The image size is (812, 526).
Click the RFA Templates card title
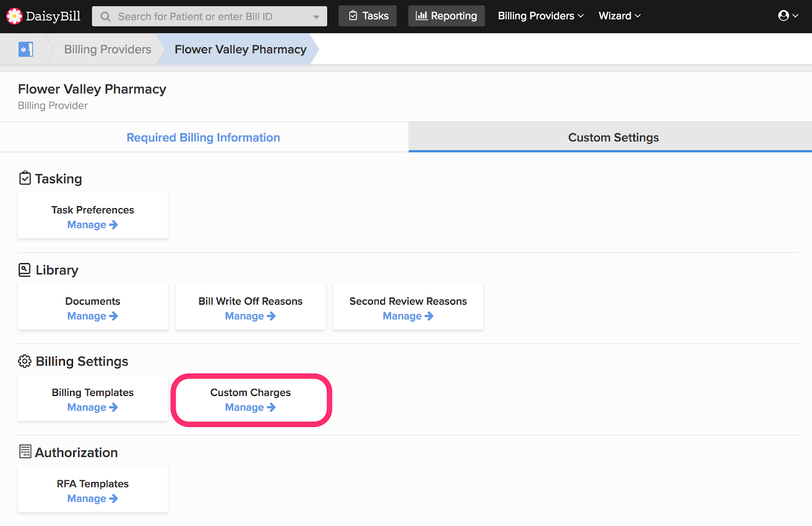point(93,484)
